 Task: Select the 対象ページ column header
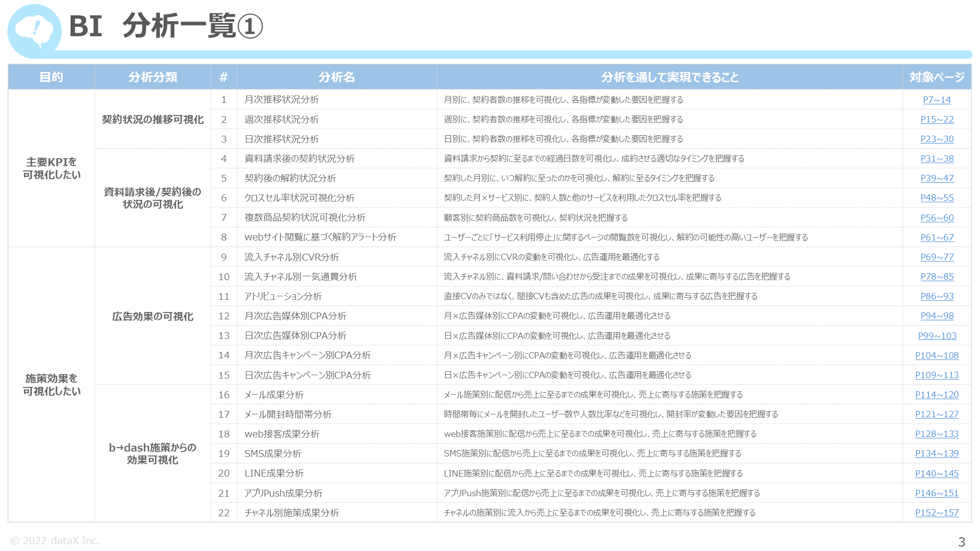[x=937, y=77]
